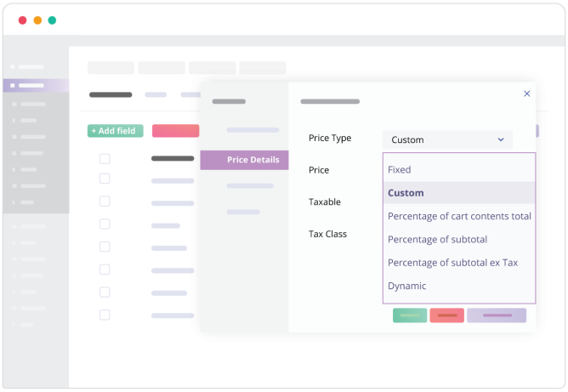
Task: Click the orange window control dot
Action: [37, 20]
